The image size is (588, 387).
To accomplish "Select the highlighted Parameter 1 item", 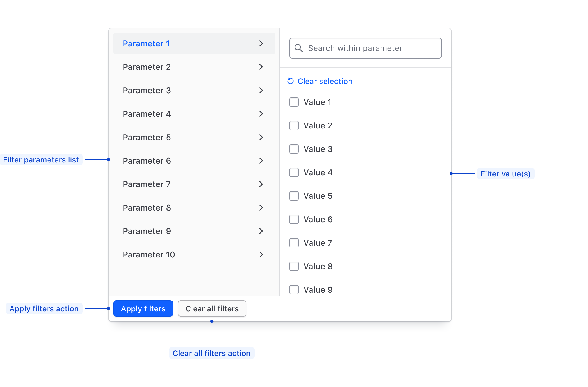I will [146, 43].
